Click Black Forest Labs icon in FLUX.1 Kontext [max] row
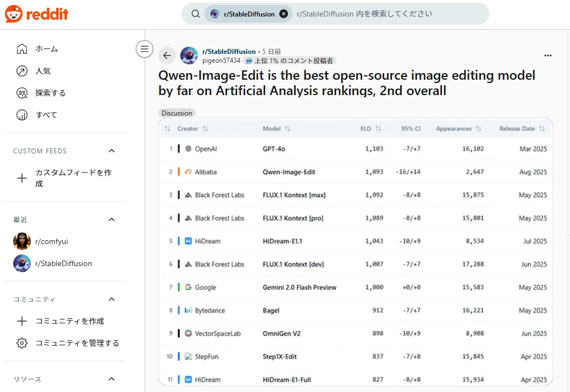The image size is (570, 392). (x=189, y=195)
